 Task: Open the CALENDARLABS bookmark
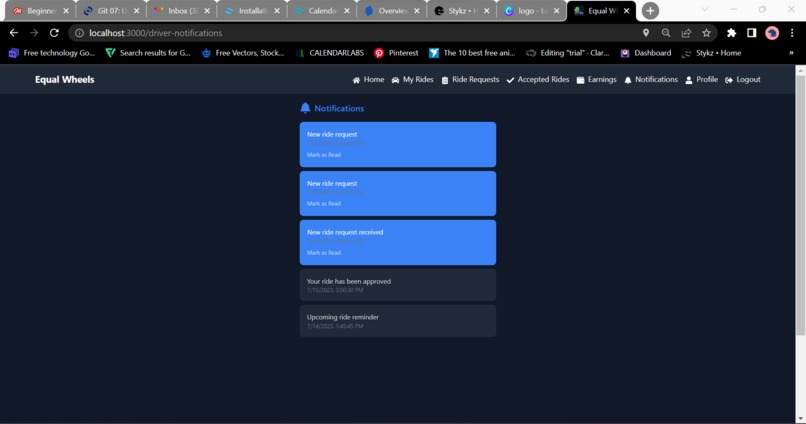(x=330, y=53)
